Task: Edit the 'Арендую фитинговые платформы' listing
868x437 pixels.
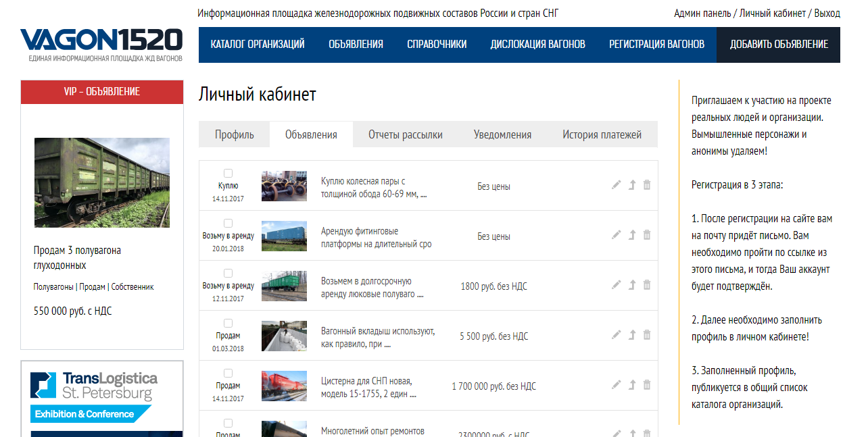Action: (x=616, y=235)
